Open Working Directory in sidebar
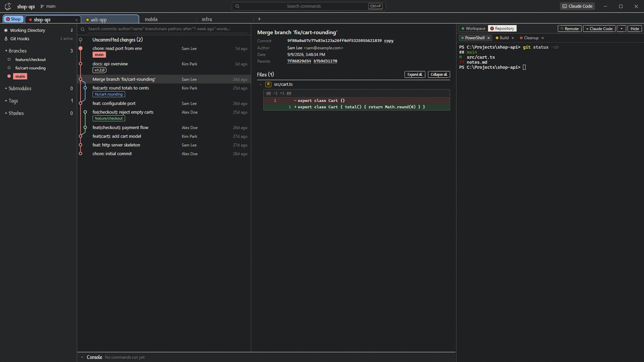This screenshot has width=644, height=362. click(x=38, y=30)
